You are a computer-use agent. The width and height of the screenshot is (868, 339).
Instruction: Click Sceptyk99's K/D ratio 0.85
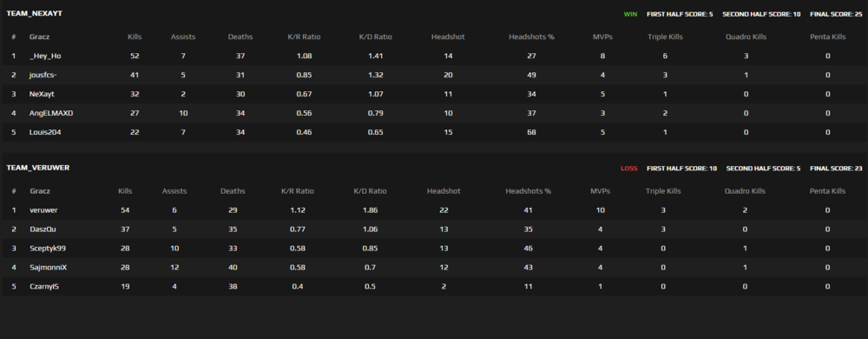(x=370, y=248)
